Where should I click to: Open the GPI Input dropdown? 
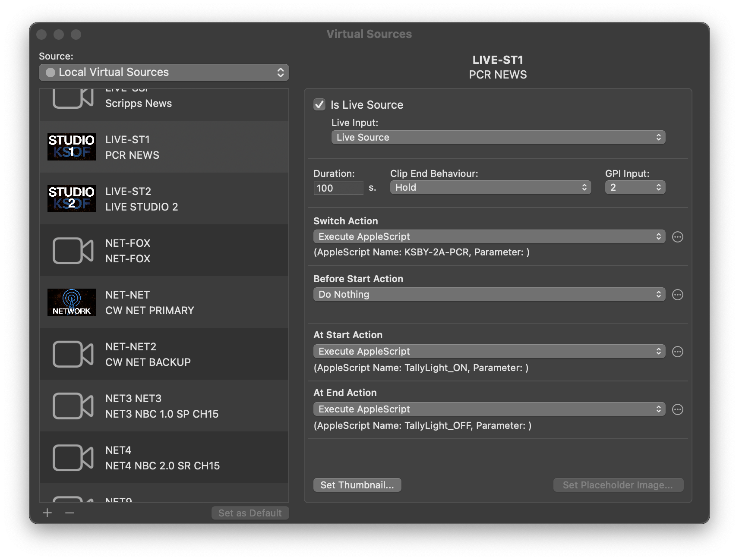tap(635, 187)
